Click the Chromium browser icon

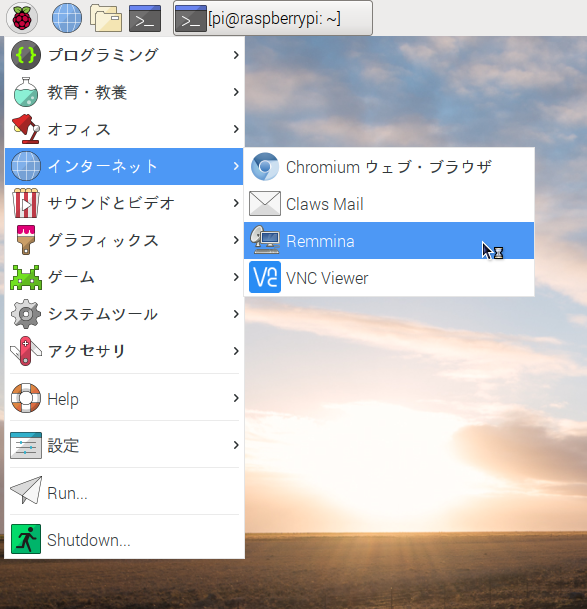(x=265, y=167)
